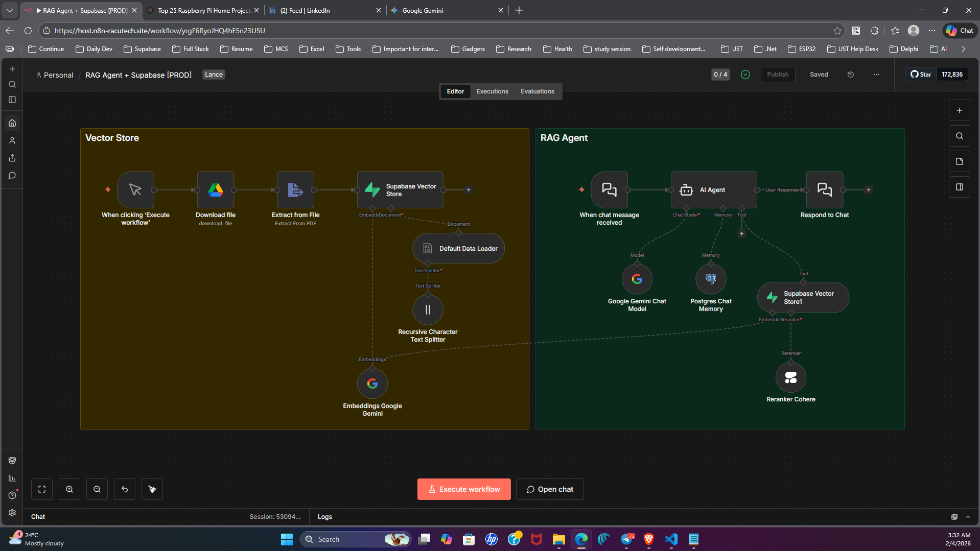Viewport: 980px width, 551px height.
Task: Toggle the left sidebar panel icon
Action: pos(12,100)
